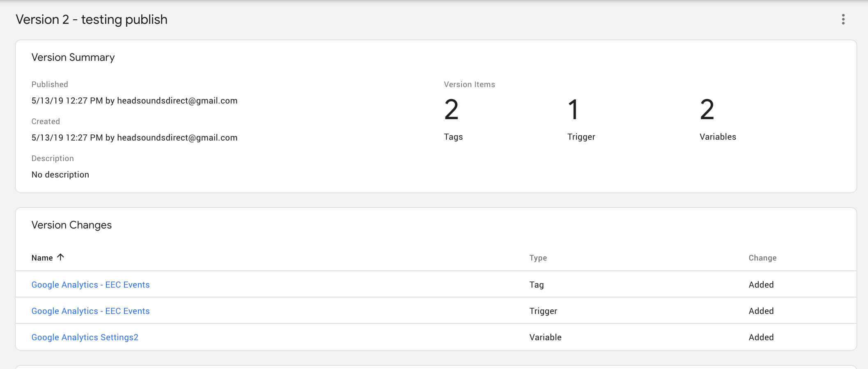Click the Version Summary heading
The height and width of the screenshot is (369, 868).
[73, 58]
